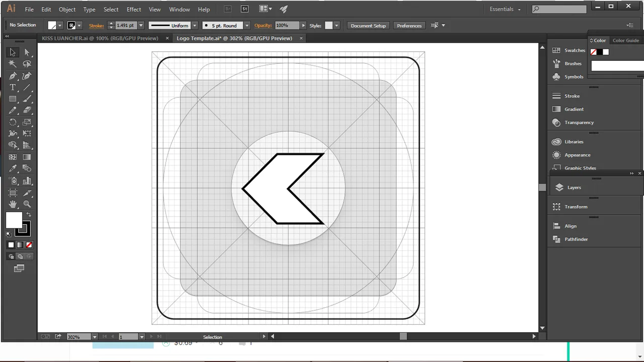
Task: Select the Direct Selection tool
Action: click(x=27, y=52)
